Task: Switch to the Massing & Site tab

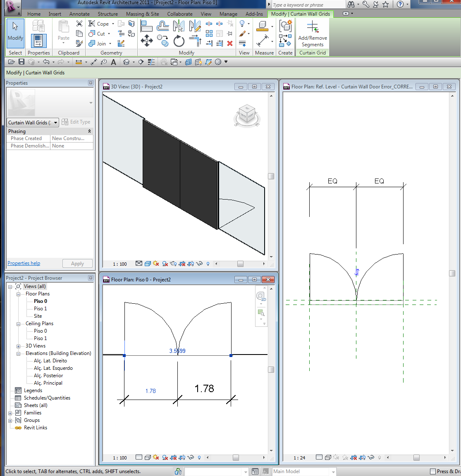Action: point(142,14)
